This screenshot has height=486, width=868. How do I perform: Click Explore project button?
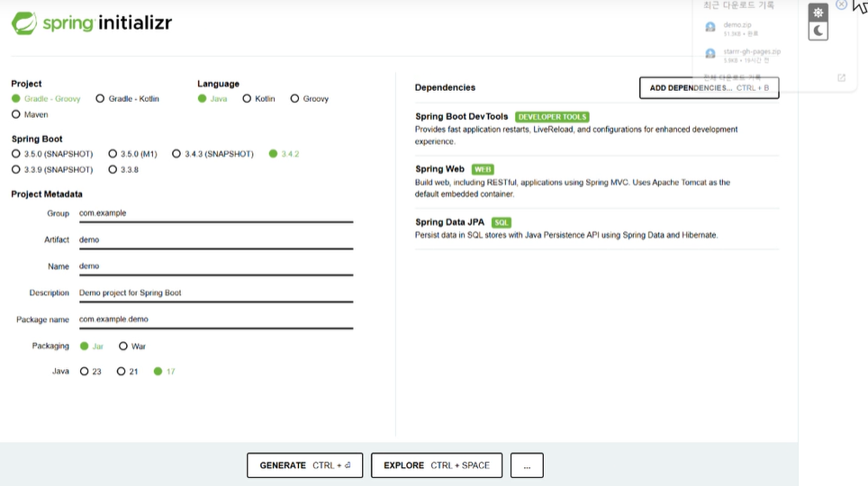click(437, 465)
